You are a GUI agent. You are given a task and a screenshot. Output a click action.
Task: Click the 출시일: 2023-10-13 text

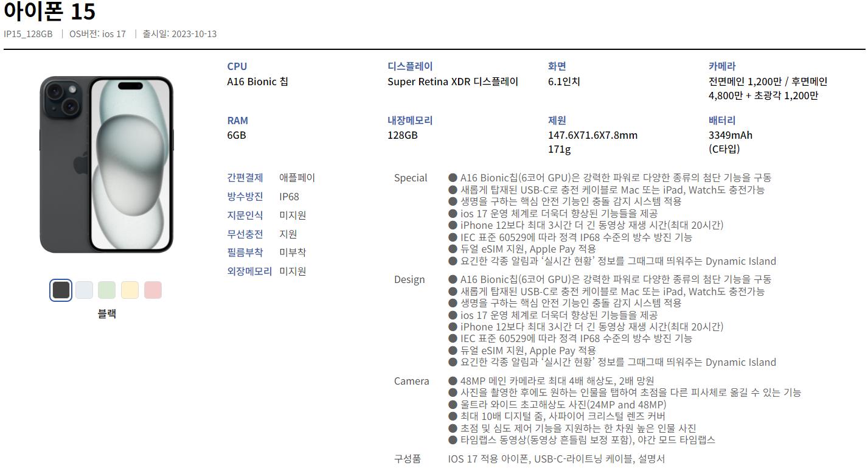click(179, 34)
